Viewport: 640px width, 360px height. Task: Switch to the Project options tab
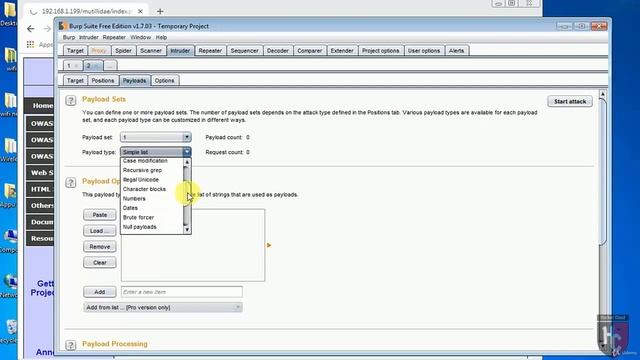(x=380, y=51)
